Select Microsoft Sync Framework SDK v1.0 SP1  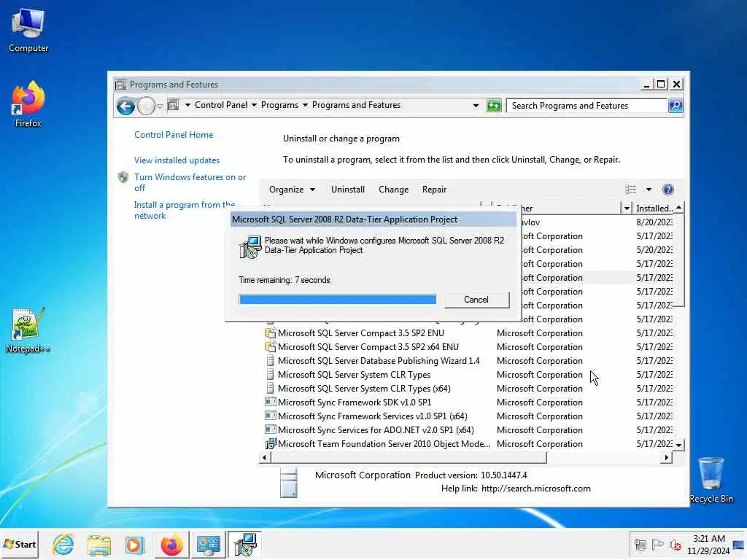pyautogui.click(x=355, y=402)
